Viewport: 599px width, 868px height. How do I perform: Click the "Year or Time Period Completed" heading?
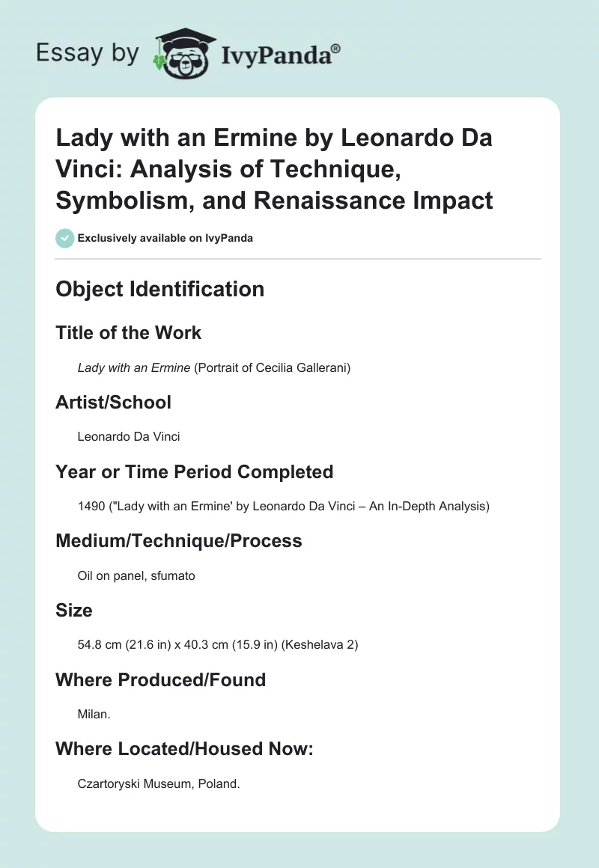coord(194,471)
